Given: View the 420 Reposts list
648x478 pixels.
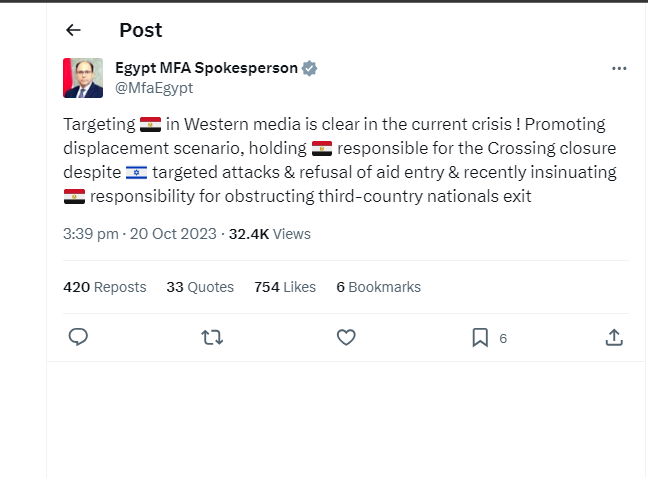Looking at the screenshot, I should pos(104,287).
